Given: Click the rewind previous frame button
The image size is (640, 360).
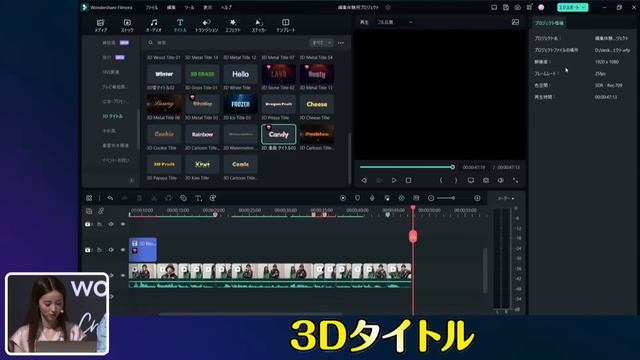Looking at the screenshot, I should click(x=364, y=180).
